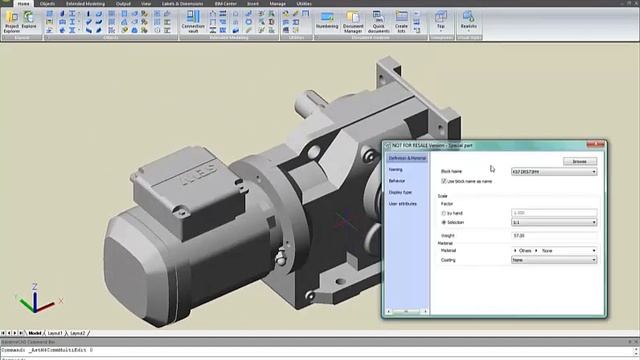This screenshot has width=640, height=360.
Task: Open the Coating dropdown
Action: [554, 260]
